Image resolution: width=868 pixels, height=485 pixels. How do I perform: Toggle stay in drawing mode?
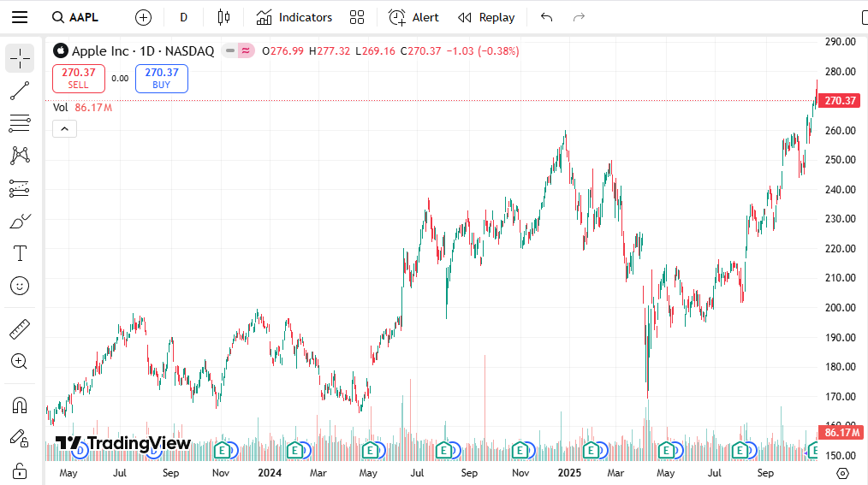coord(19,438)
